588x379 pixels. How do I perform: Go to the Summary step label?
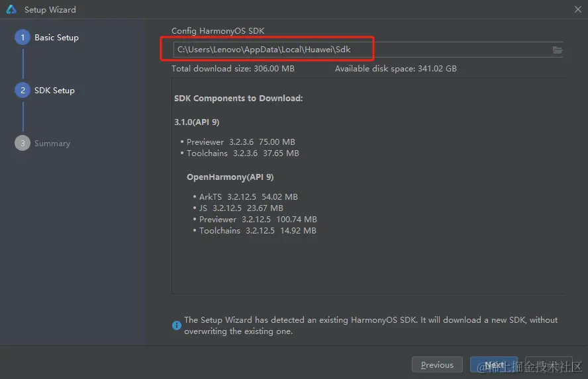click(x=52, y=144)
